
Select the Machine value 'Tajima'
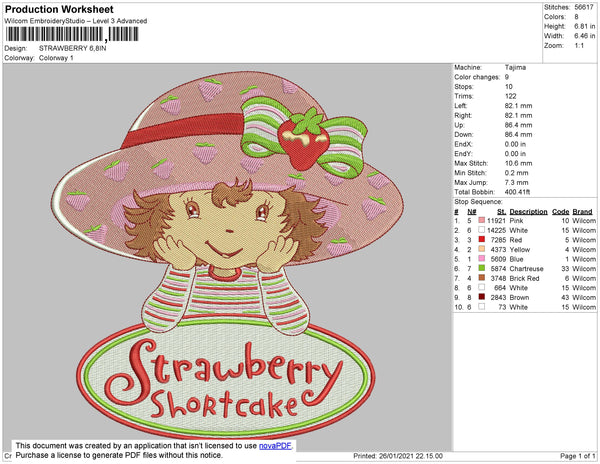tap(515, 67)
